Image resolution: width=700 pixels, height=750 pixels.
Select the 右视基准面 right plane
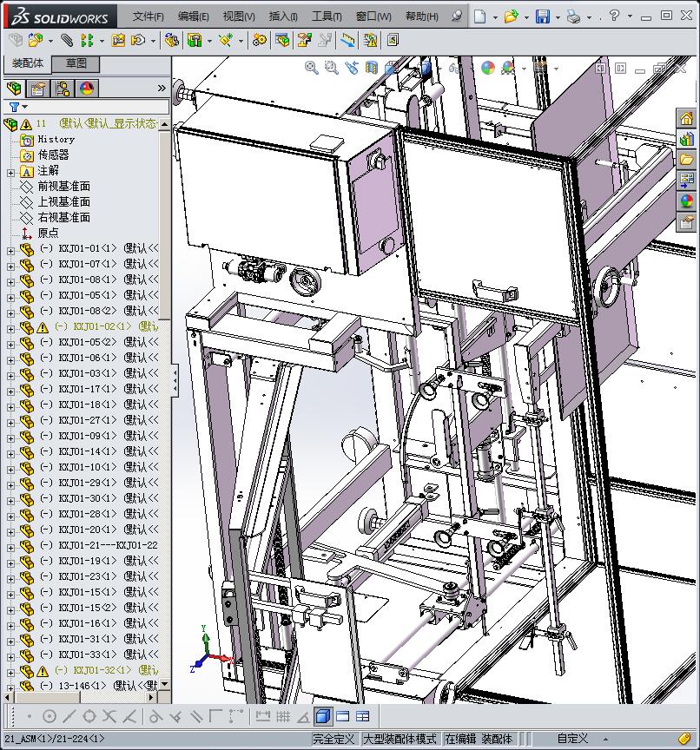(x=64, y=218)
